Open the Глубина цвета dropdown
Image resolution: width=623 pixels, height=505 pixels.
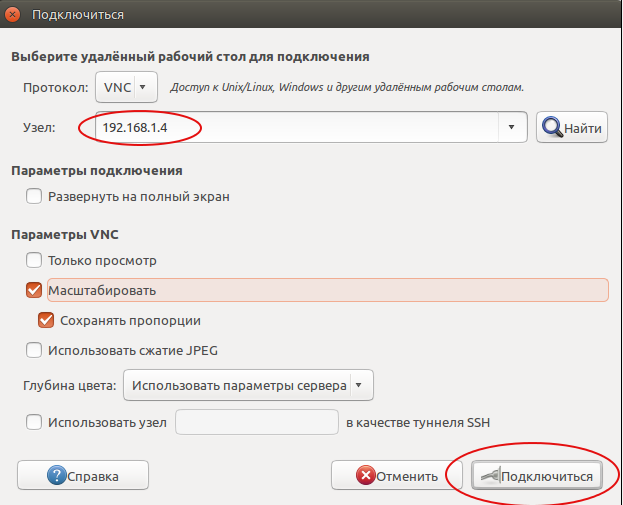pyautogui.click(x=247, y=385)
